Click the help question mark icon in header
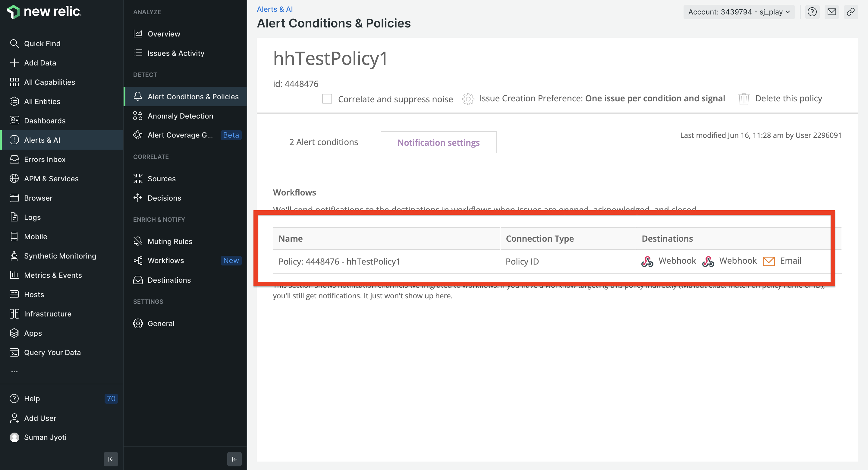Viewport: 868px width, 470px height. 812,12
